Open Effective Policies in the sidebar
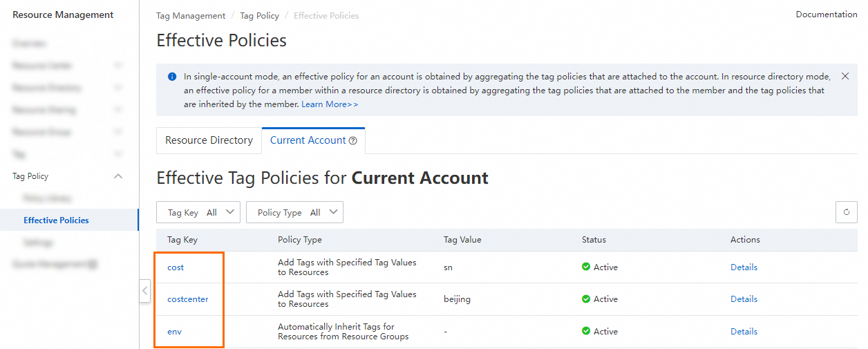The height and width of the screenshot is (349, 868). tap(56, 220)
